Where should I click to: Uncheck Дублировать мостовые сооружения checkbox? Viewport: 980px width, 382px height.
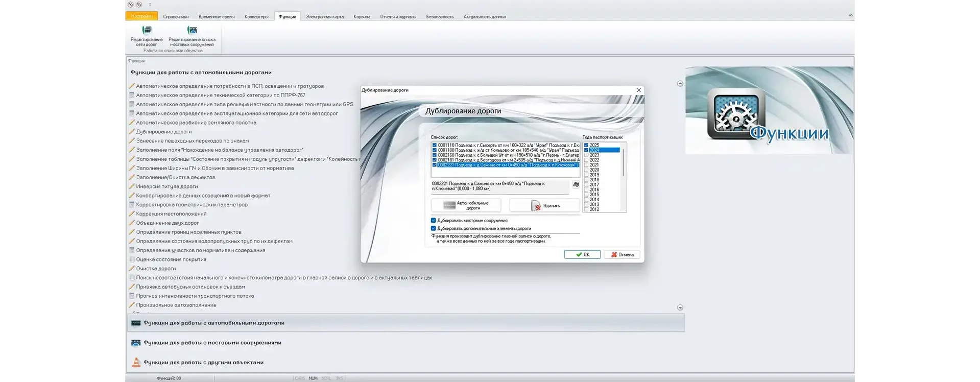434,221
